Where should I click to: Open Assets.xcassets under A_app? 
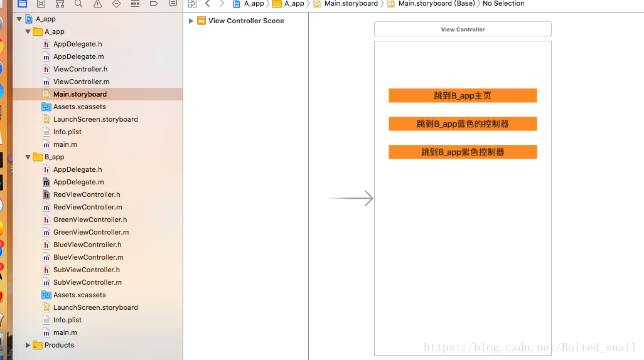pos(79,107)
